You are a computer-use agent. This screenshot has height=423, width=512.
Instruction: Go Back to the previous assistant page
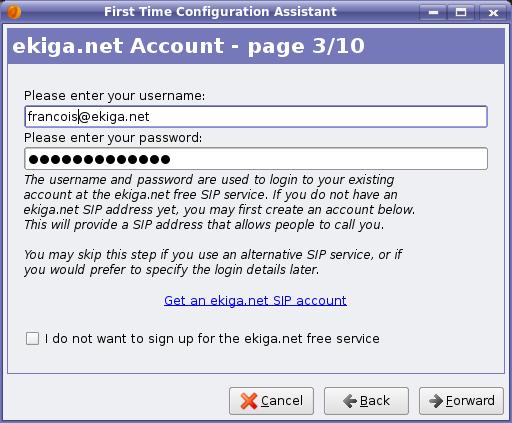point(366,401)
